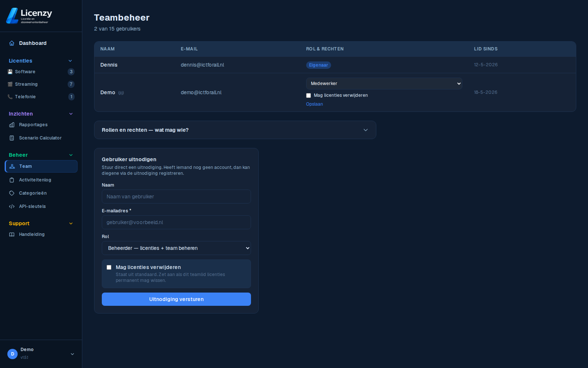588x368 pixels.
Task: Open Streaming licenses
Action: pyautogui.click(x=41, y=84)
